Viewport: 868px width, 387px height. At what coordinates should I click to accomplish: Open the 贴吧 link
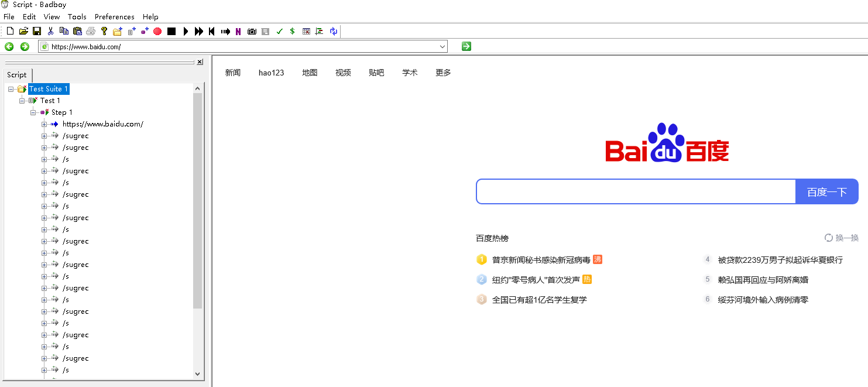(x=376, y=73)
